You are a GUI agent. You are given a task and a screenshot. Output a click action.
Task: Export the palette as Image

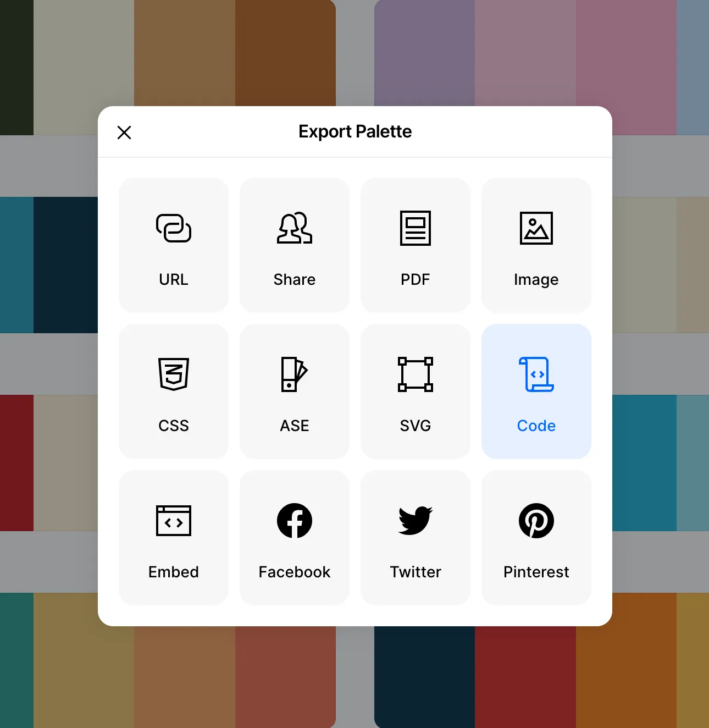tap(536, 245)
